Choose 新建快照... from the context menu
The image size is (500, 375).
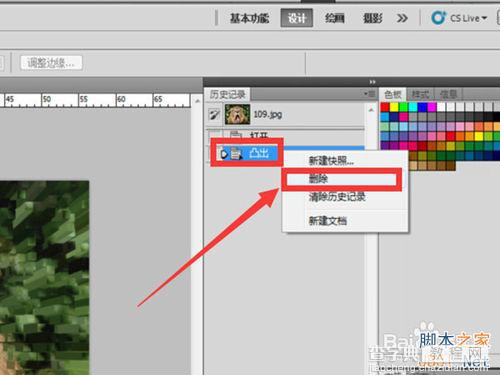coord(331,161)
